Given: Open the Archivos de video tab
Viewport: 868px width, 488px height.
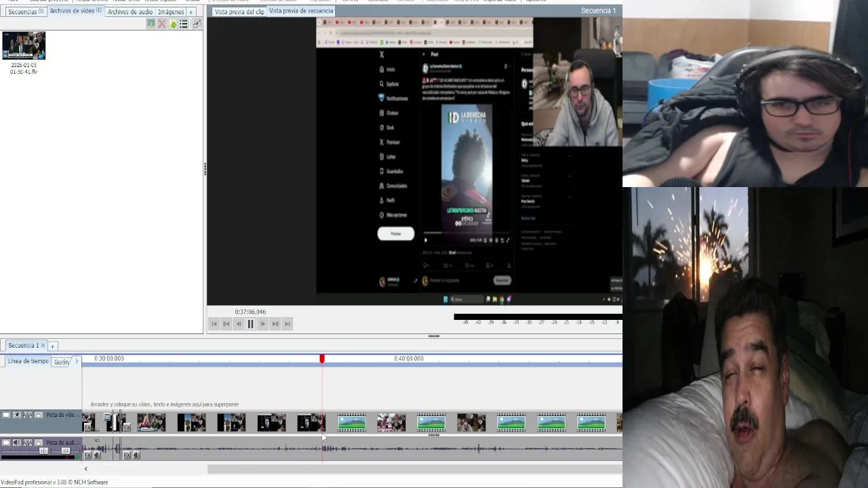Looking at the screenshot, I should (75, 11).
